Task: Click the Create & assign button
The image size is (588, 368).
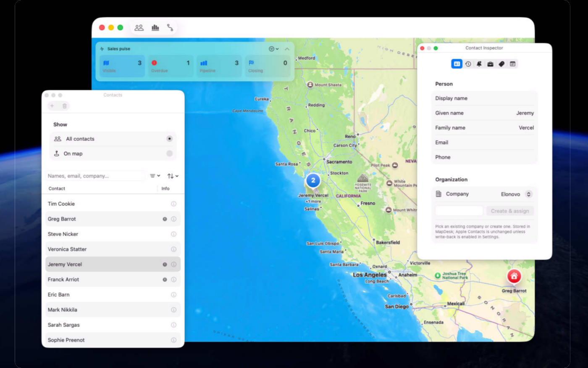Action: tap(510, 211)
